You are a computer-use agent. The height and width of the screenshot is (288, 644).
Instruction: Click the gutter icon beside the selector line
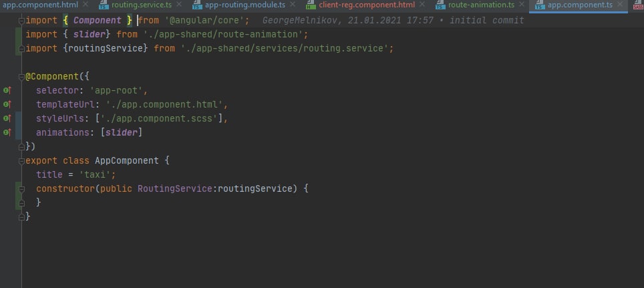click(7, 90)
